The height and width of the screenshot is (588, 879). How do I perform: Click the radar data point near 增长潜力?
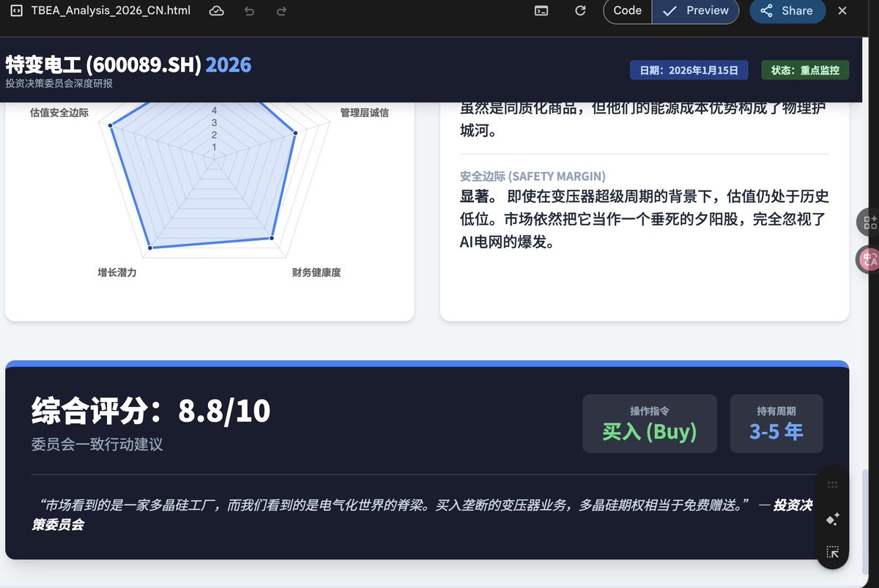150,249
